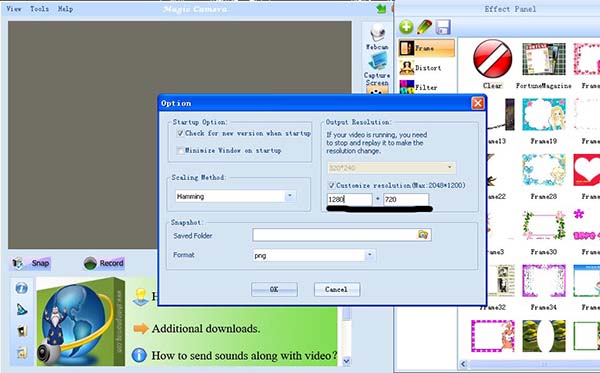Click the Additional downloads link

206,329
